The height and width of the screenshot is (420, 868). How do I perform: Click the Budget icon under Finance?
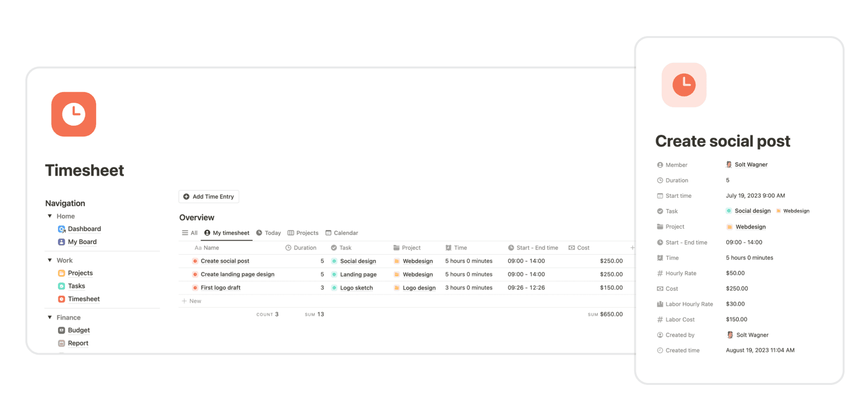coord(61,330)
